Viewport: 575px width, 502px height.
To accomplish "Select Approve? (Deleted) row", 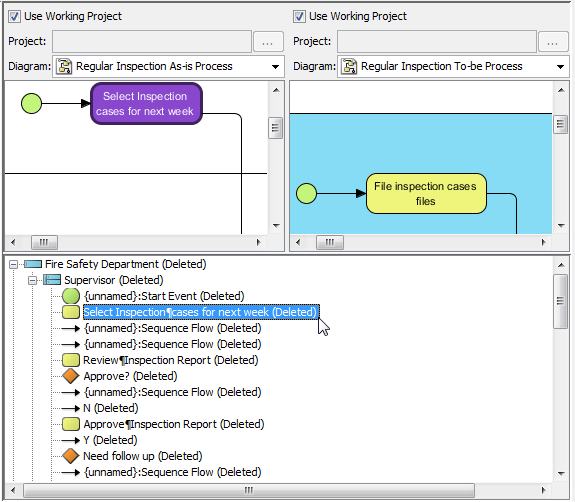I will click(131, 376).
